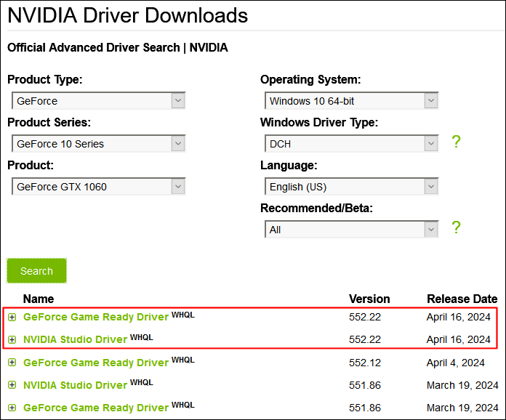Open the Language dropdown showing English (US)

point(352,187)
